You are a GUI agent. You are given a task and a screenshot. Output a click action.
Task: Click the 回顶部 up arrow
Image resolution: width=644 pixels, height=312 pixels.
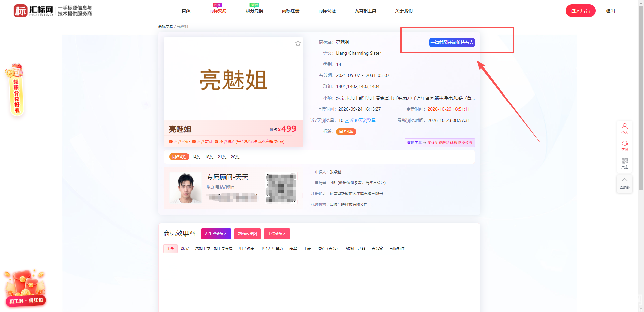[x=624, y=183]
